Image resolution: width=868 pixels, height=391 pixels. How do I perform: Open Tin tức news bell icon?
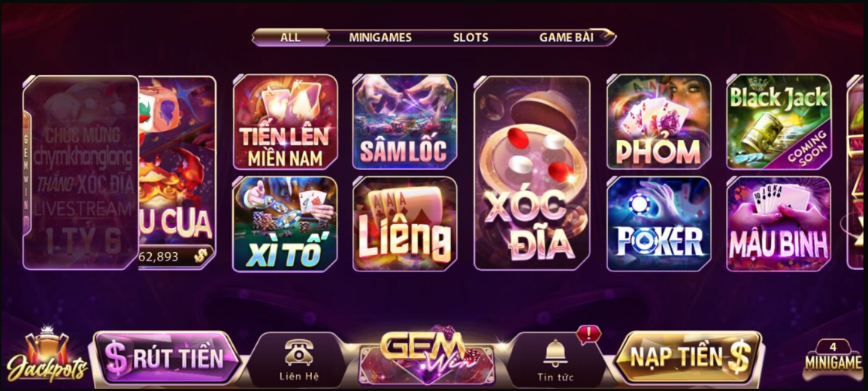click(555, 360)
